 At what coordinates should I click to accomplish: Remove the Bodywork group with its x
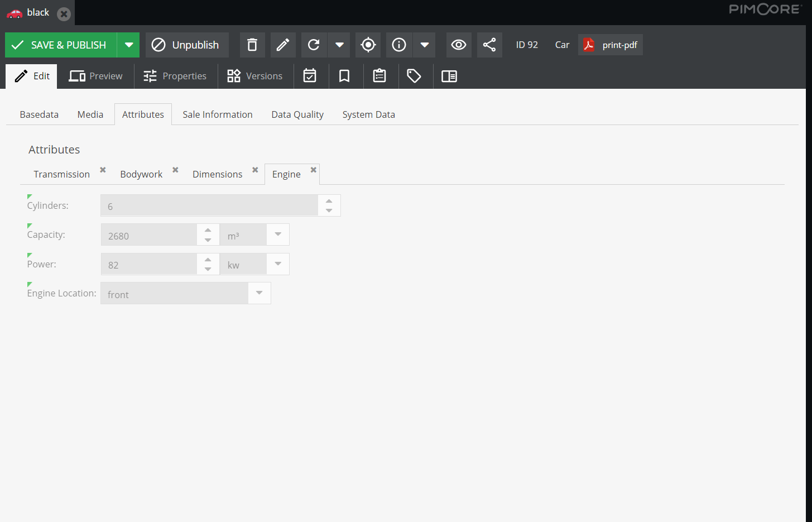pyautogui.click(x=175, y=170)
